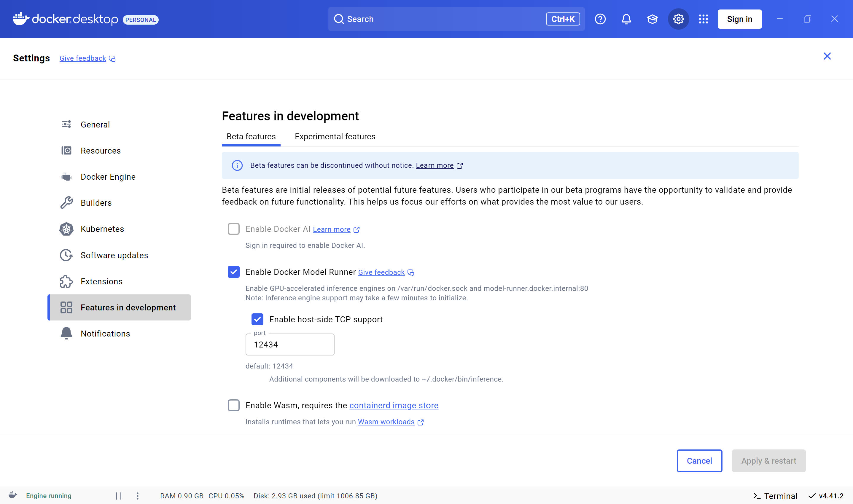Open the notifications bell in header

coord(626,19)
